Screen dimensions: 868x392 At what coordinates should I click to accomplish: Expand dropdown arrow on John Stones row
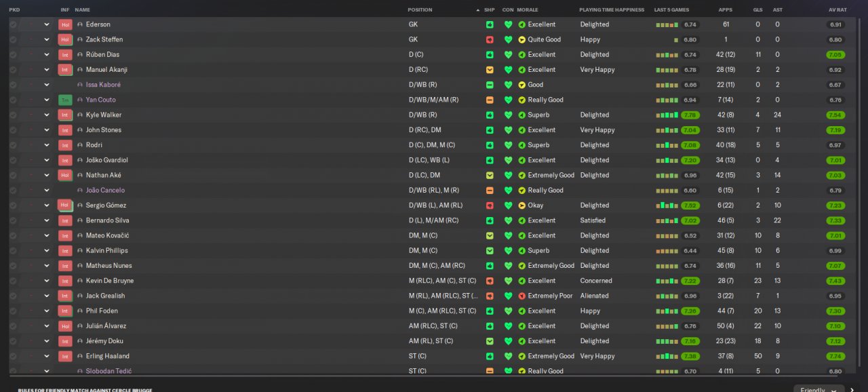[47, 130]
